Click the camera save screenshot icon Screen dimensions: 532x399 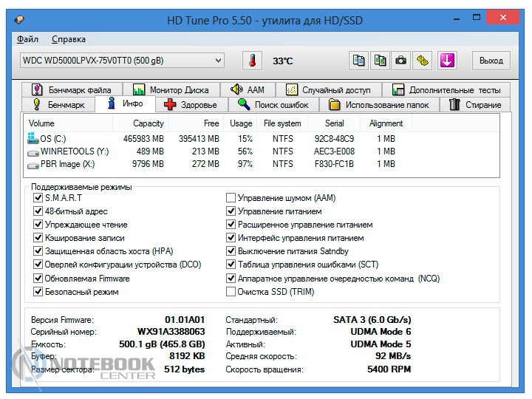(x=400, y=61)
